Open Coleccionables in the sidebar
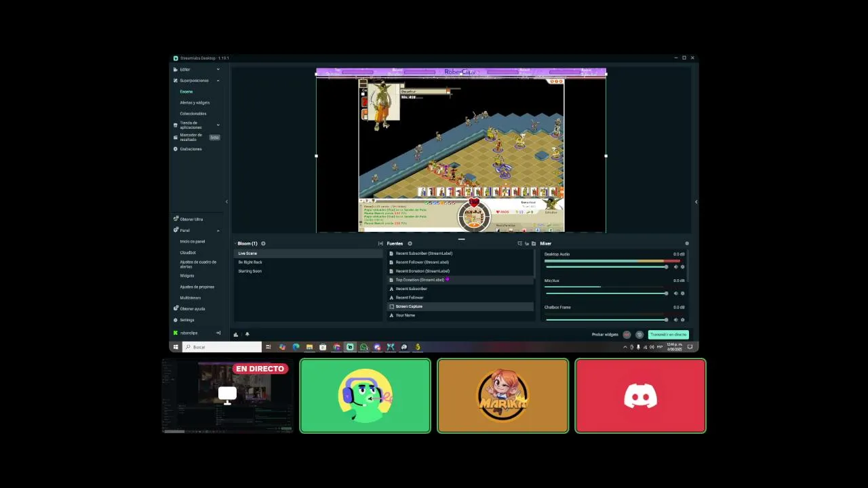The height and width of the screenshot is (488, 868). click(193, 113)
